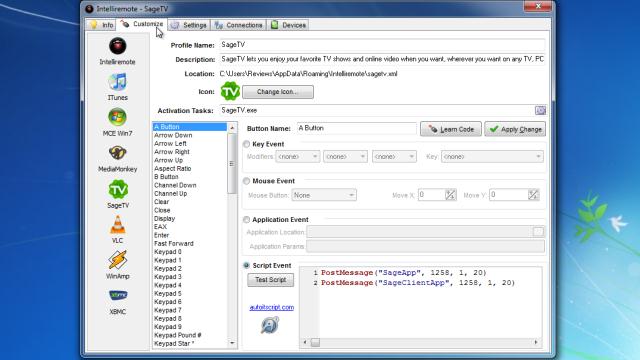This screenshot has width=640, height=360.
Task: Switch to the Customize tab
Action: pos(142,24)
